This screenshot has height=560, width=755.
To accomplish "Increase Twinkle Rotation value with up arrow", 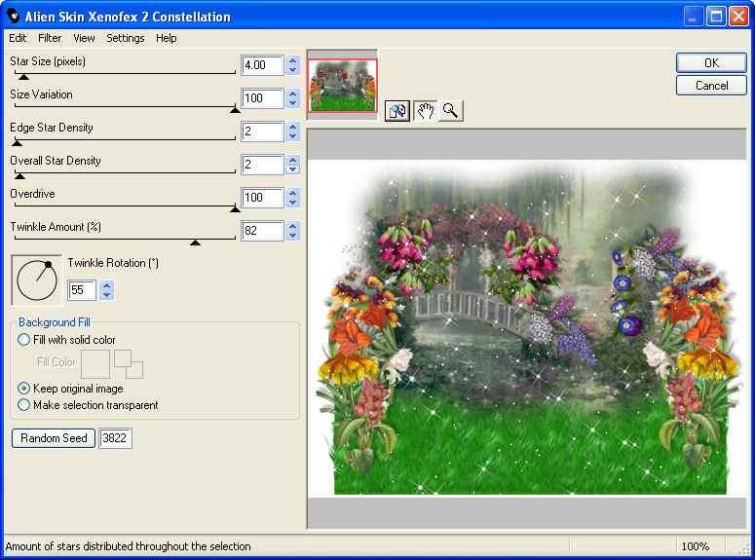I will tap(107, 284).
